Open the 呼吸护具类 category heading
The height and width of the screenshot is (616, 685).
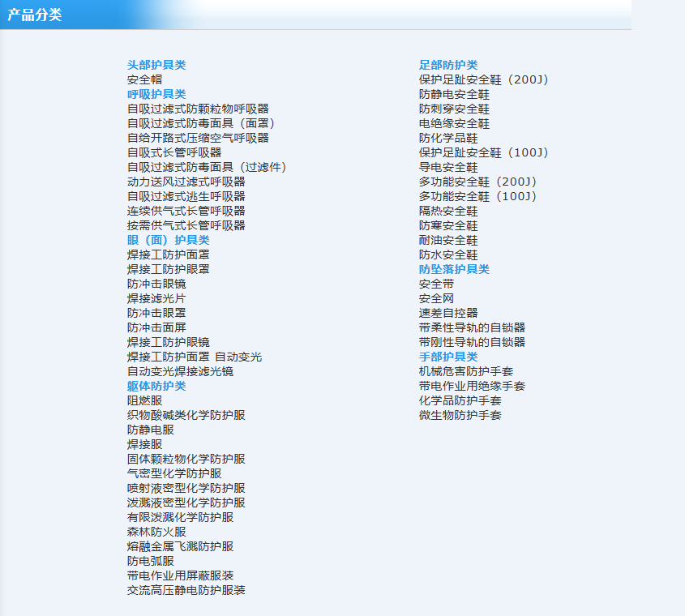(x=156, y=94)
